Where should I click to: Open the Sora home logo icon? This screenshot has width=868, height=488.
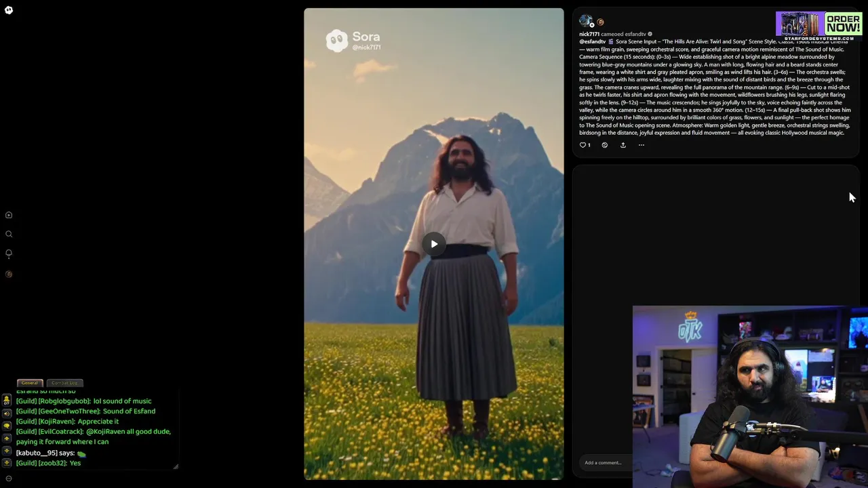point(9,10)
